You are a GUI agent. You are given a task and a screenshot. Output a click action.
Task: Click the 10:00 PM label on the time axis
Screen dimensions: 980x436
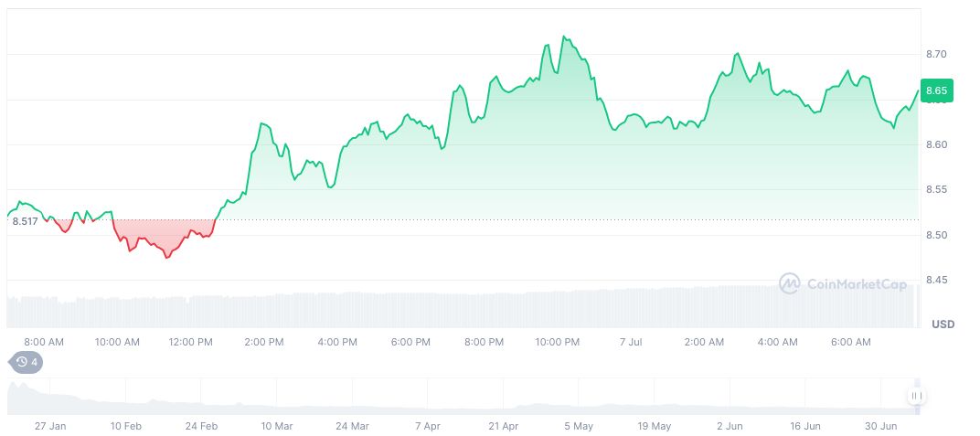tap(558, 342)
